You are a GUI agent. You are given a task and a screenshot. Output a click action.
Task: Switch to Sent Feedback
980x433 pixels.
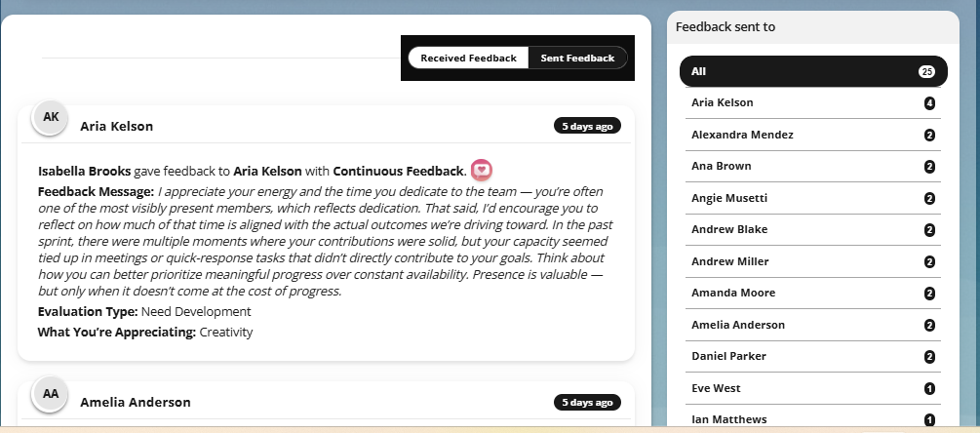[x=577, y=59]
